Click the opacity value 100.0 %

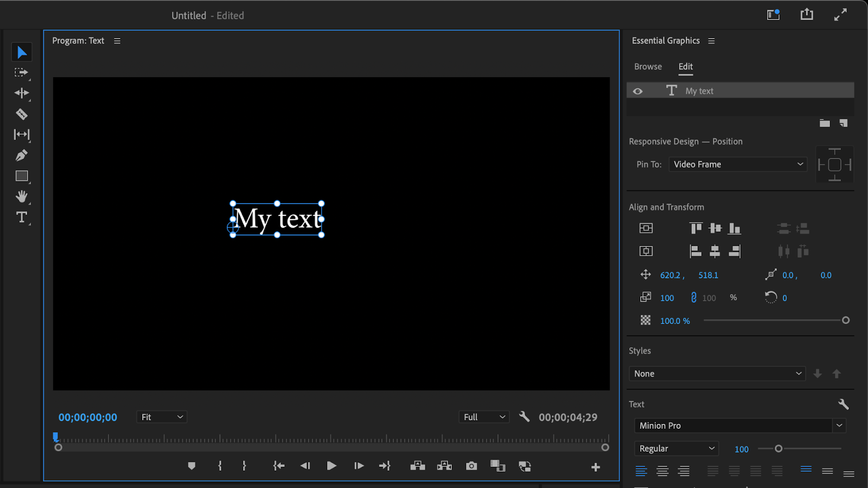click(675, 321)
